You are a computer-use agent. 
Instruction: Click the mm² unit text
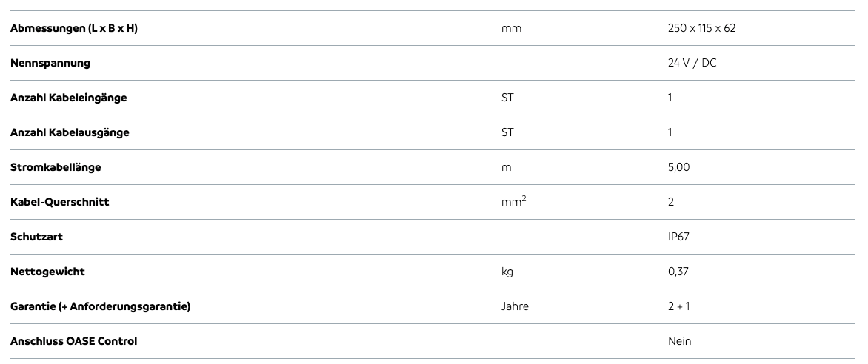click(x=513, y=201)
